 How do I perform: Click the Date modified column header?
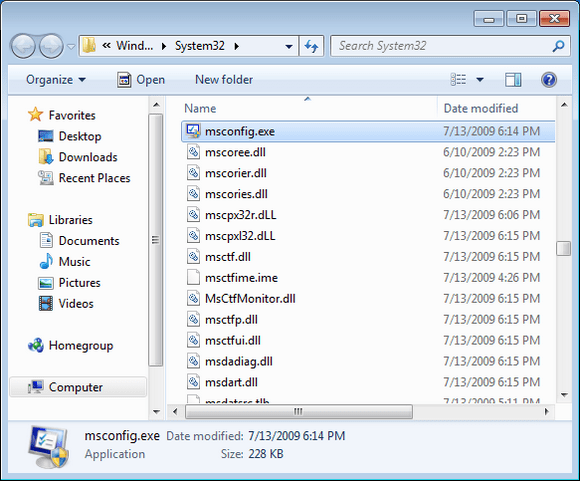481,108
